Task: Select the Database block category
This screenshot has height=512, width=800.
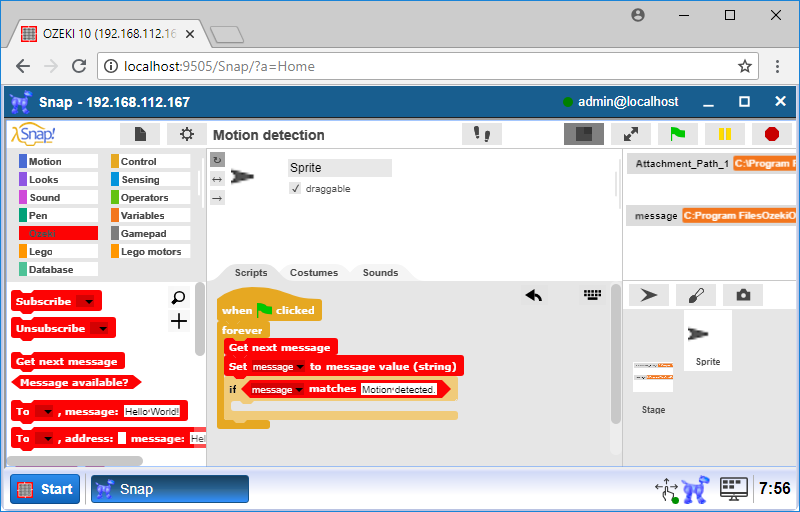Action: point(58,269)
